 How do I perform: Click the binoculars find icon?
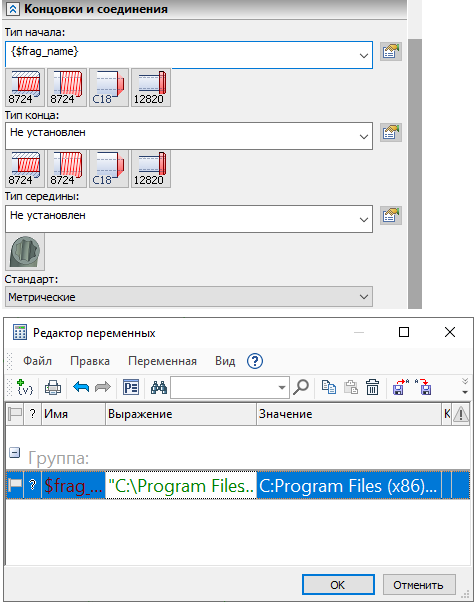pos(159,387)
